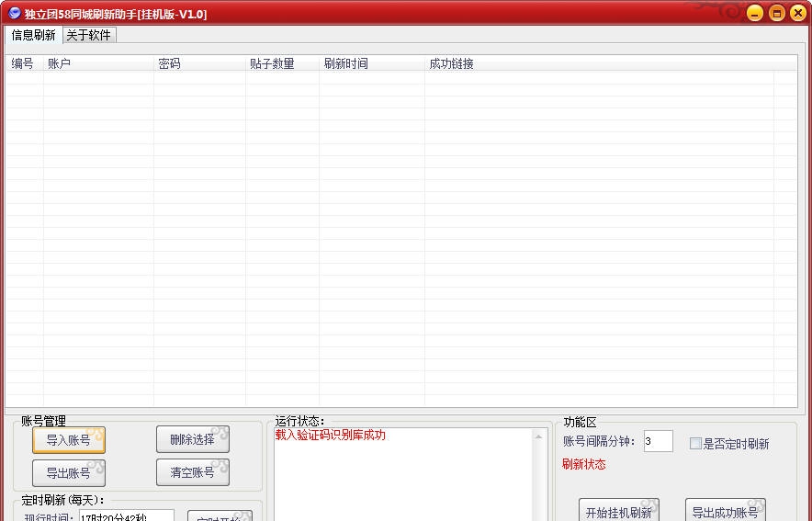Open the 关于软件 tab
812x521 pixels.
click(x=88, y=35)
